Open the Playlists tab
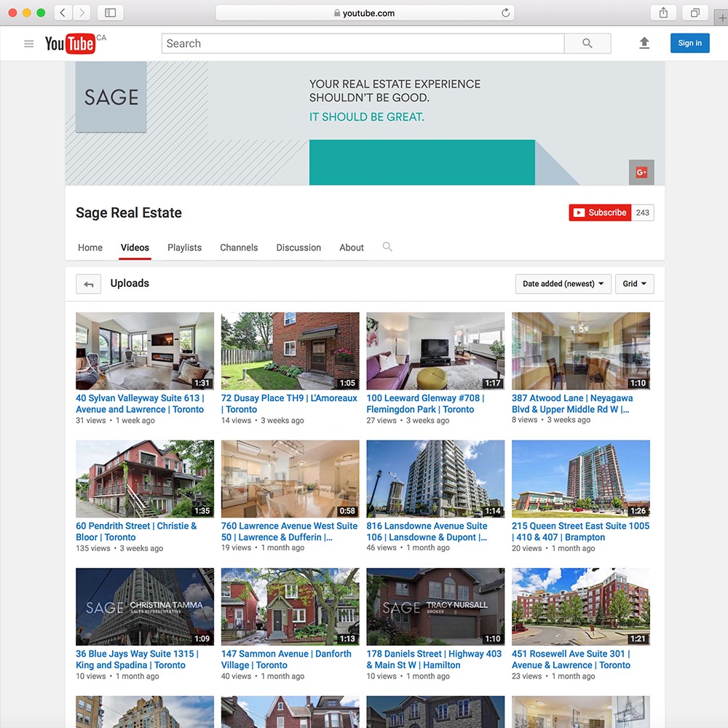The width and height of the screenshot is (728, 728). pyautogui.click(x=184, y=248)
